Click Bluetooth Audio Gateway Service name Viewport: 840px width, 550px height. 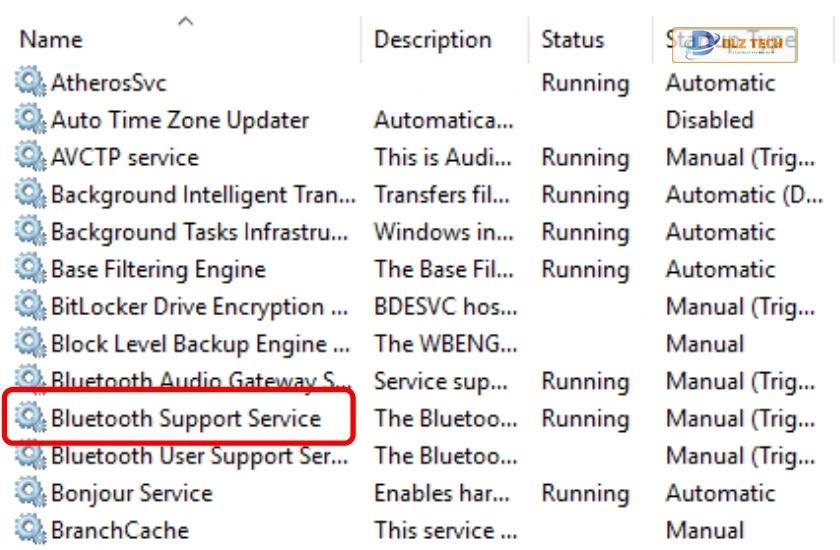coord(201,381)
